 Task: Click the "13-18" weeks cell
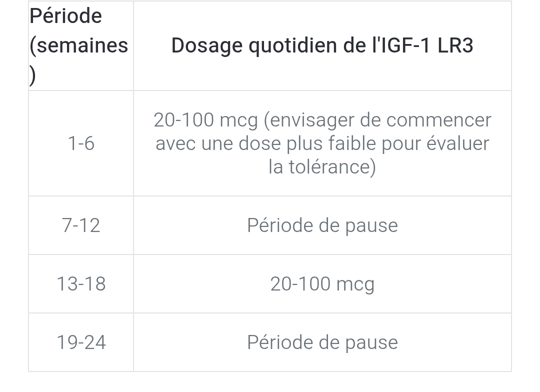(x=81, y=284)
